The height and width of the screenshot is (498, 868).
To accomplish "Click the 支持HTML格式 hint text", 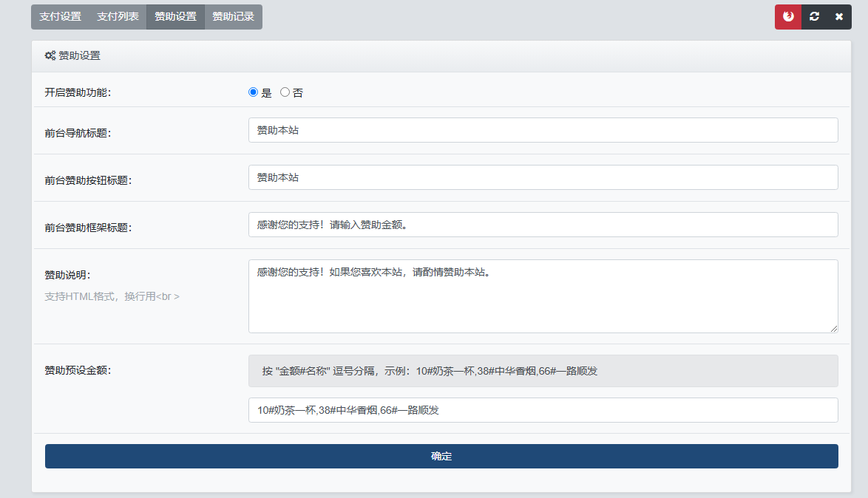I will [x=112, y=296].
